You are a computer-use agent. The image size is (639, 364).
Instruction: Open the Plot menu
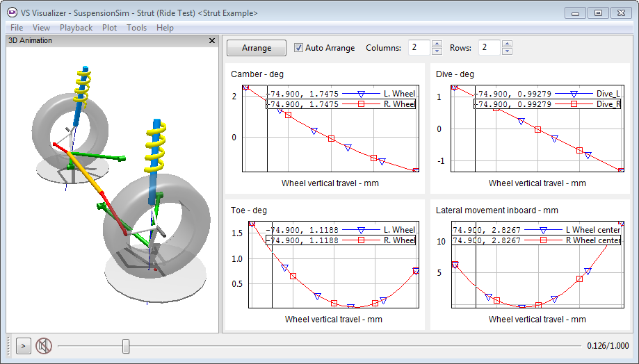(x=109, y=28)
